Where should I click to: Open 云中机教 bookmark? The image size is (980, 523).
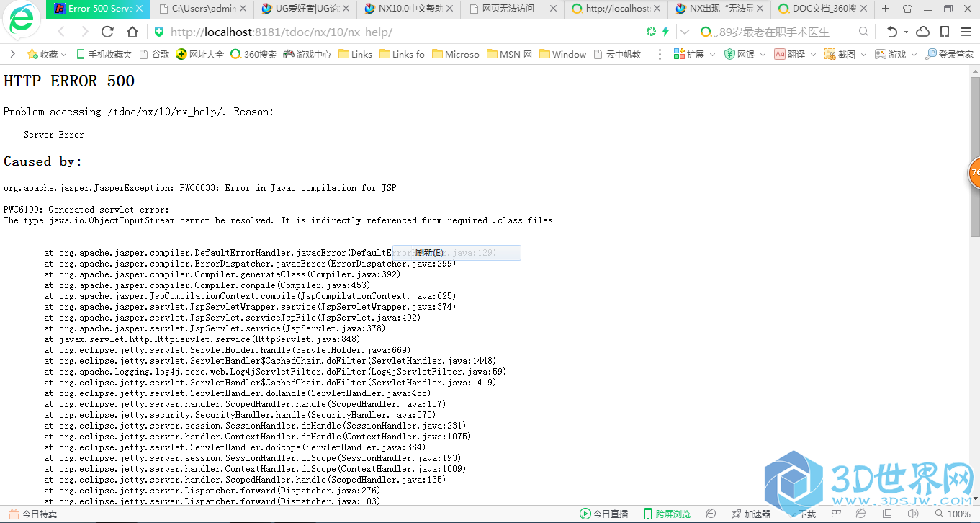point(616,54)
